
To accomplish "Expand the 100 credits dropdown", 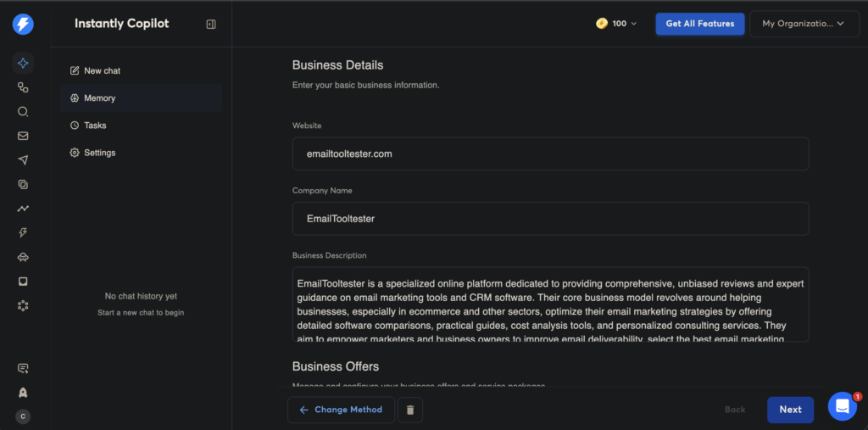I will [617, 24].
